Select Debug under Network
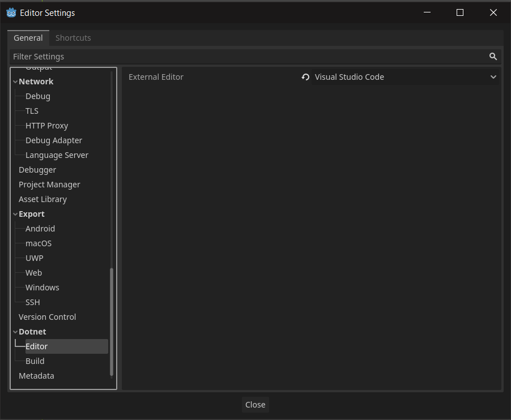 (37, 96)
